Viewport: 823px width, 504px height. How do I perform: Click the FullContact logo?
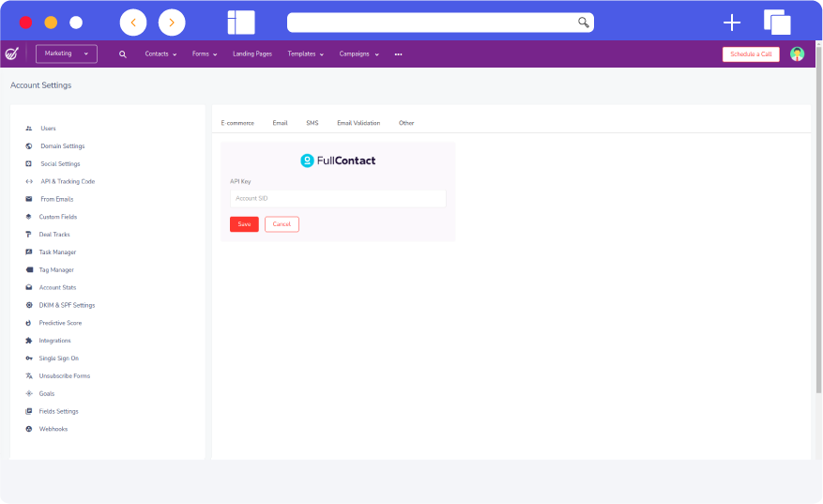tap(338, 160)
